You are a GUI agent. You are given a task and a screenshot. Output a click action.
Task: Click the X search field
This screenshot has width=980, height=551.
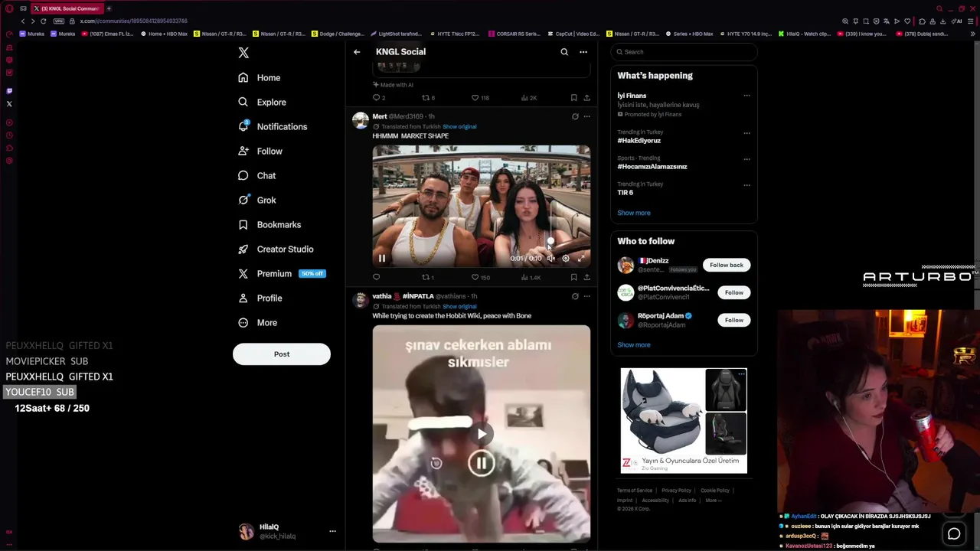(684, 52)
